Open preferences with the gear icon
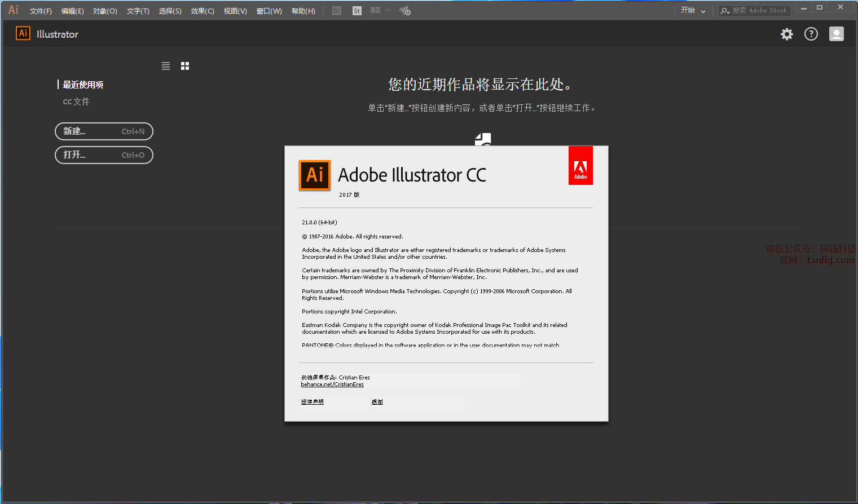Image resolution: width=858 pixels, height=504 pixels. 786,34
